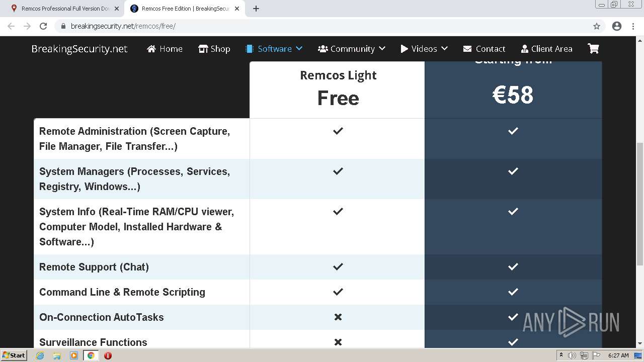This screenshot has height=362, width=644.
Task: Select On-Connection AutoTasks row label
Action: click(102, 317)
